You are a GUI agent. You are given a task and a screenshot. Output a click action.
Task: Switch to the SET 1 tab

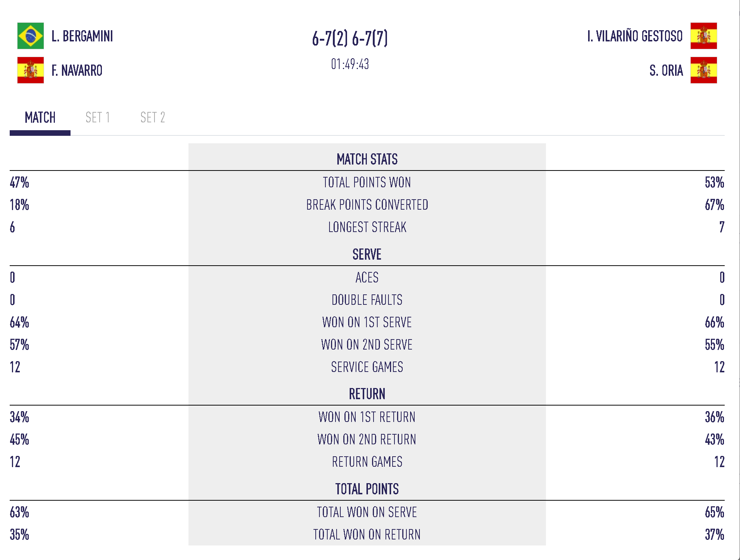(97, 118)
